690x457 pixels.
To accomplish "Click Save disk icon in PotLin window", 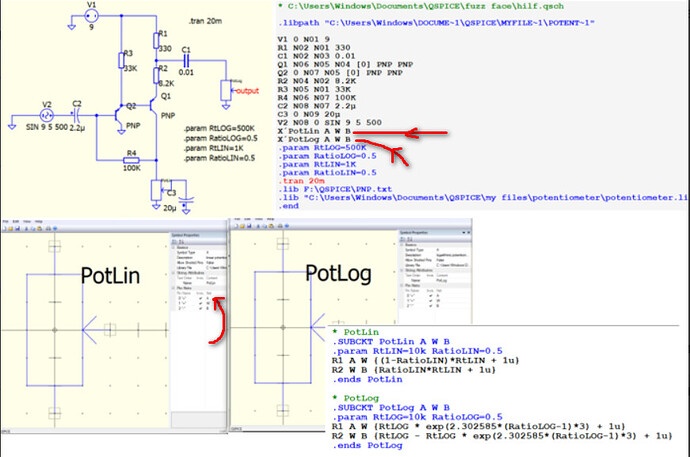I will 18,229.
